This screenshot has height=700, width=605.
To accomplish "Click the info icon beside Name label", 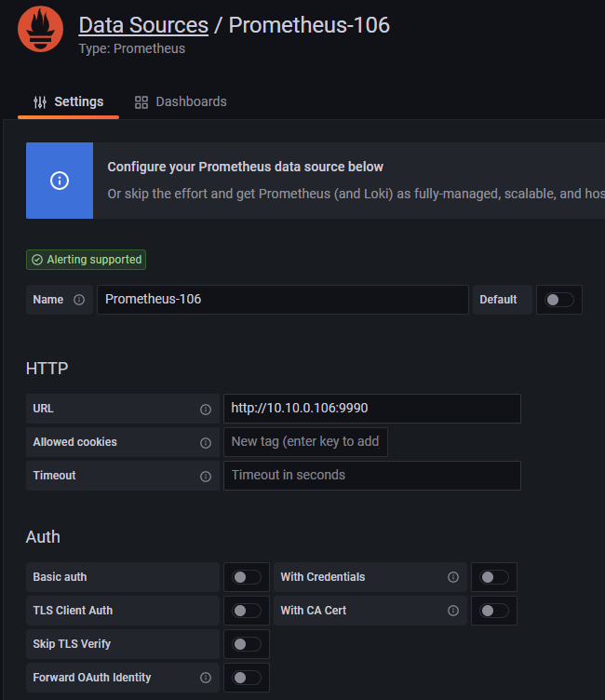I will tap(79, 300).
